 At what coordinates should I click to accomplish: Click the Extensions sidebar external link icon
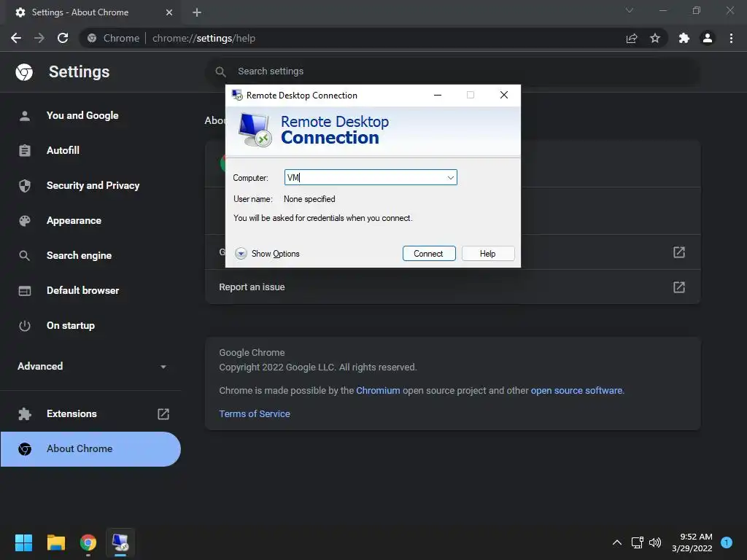coord(163,414)
